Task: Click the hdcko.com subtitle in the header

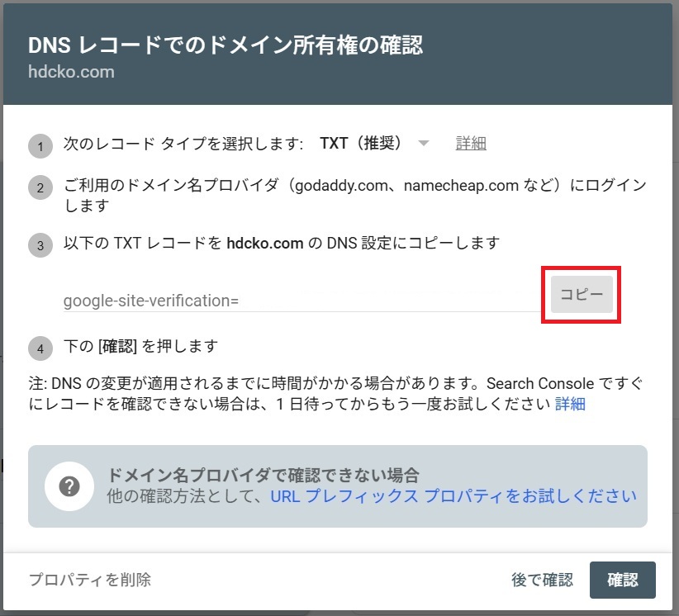Action: coord(71,72)
